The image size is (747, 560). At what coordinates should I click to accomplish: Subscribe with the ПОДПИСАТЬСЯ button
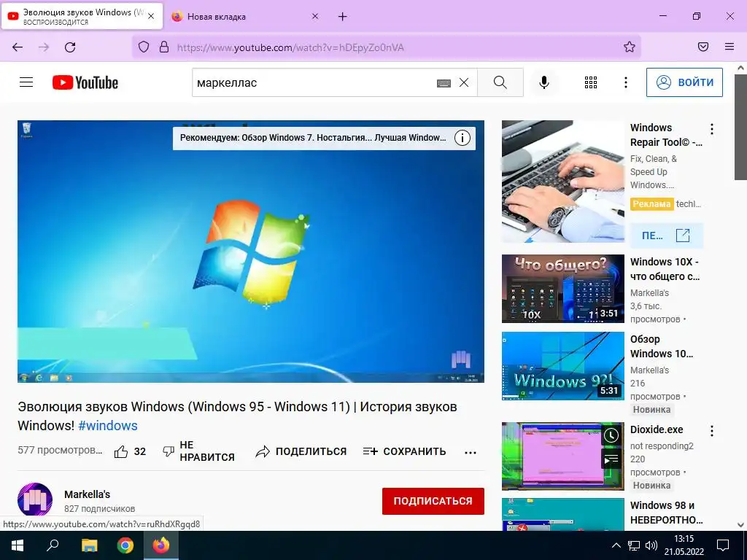pos(433,501)
